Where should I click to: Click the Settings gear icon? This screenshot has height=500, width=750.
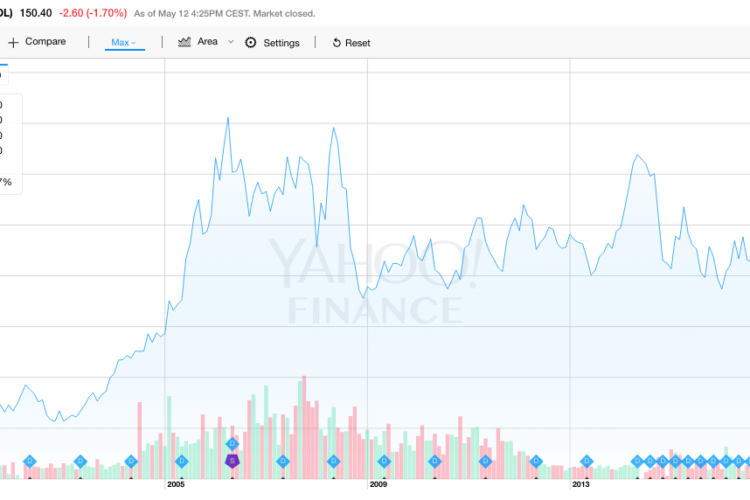pyautogui.click(x=251, y=43)
